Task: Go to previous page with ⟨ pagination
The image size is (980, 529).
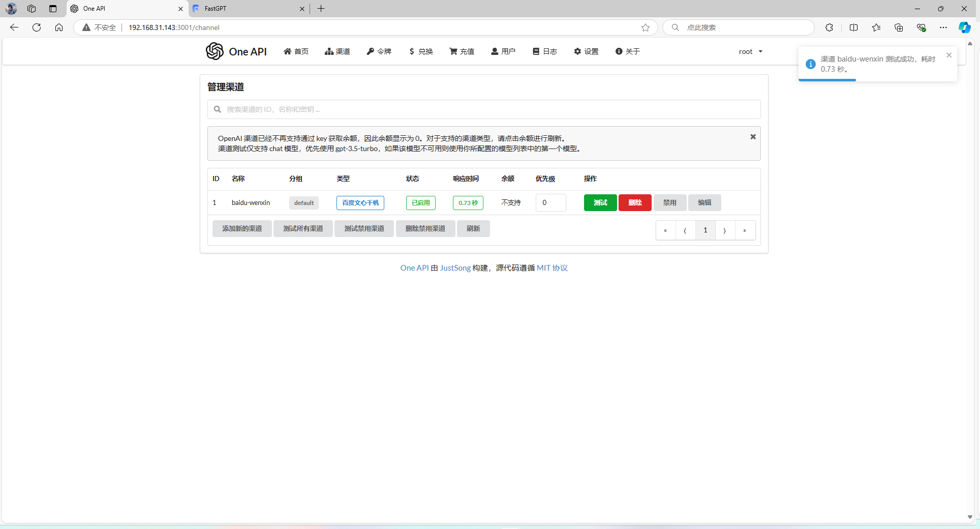Action: pos(685,230)
